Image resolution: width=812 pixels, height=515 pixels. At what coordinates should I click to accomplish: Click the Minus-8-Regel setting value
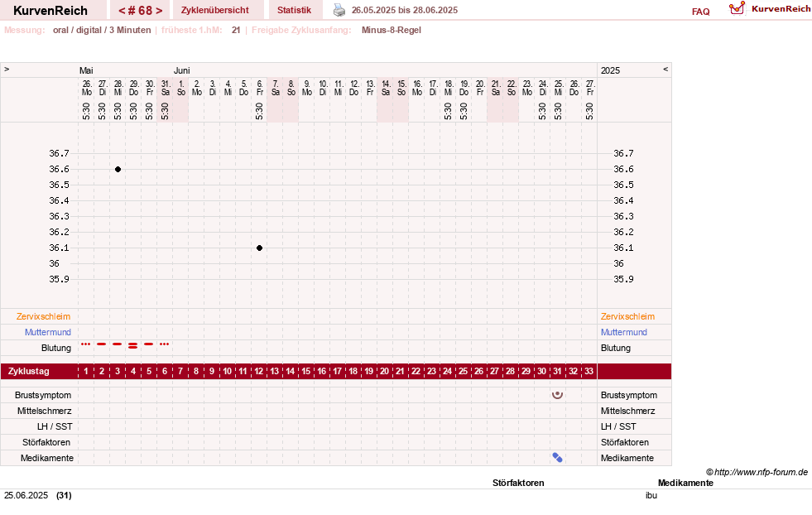coord(391,30)
